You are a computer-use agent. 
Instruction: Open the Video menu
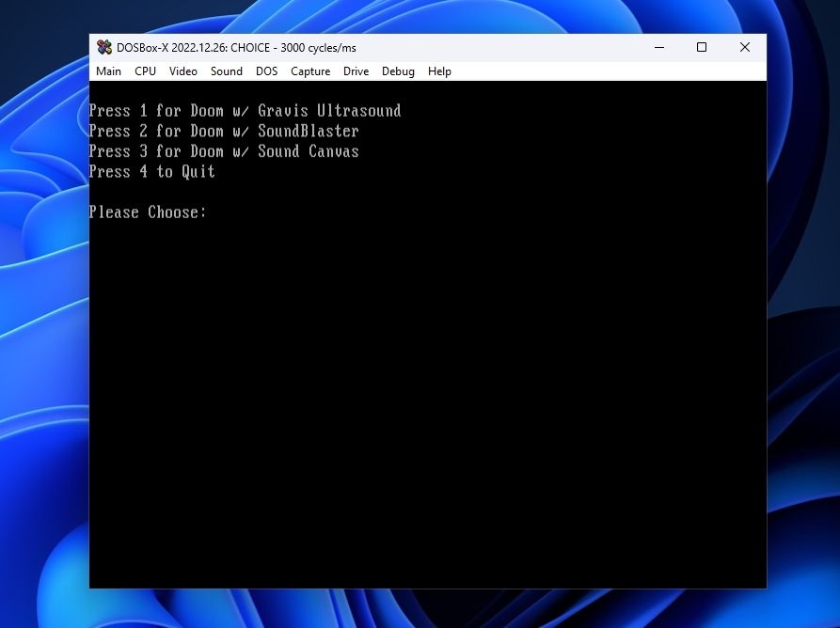pyautogui.click(x=183, y=71)
